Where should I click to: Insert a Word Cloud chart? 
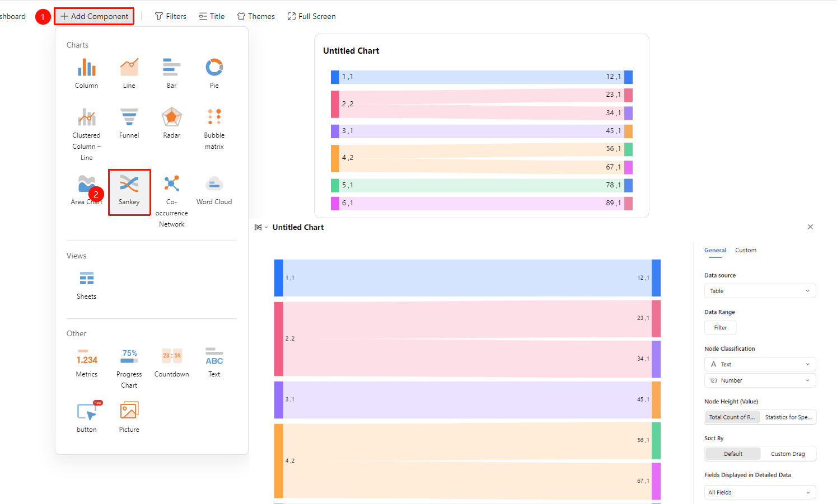(214, 190)
